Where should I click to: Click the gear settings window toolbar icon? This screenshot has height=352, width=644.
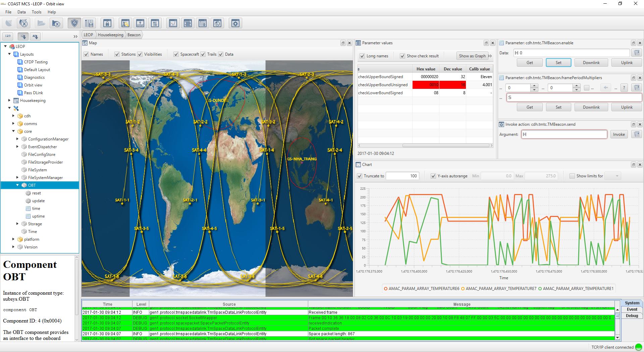(x=235, y=23)
